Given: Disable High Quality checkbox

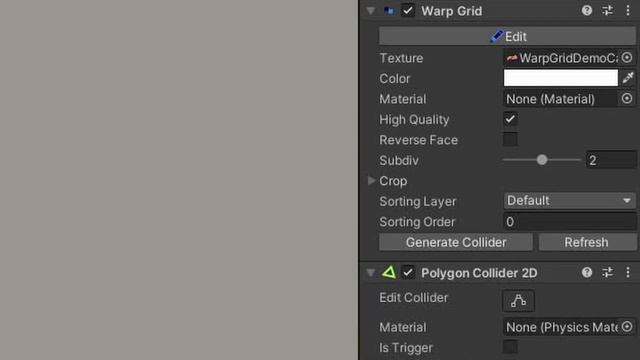Looking at the screenshot, I should coord(510,119).
